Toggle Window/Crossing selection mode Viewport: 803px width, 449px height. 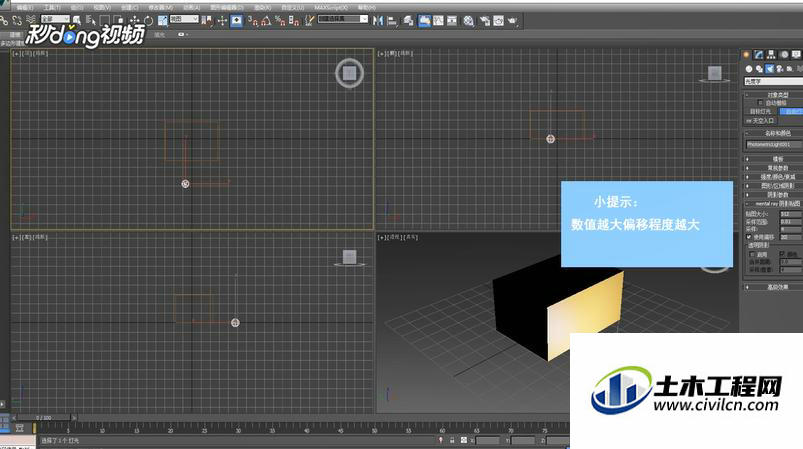[119, 20]
